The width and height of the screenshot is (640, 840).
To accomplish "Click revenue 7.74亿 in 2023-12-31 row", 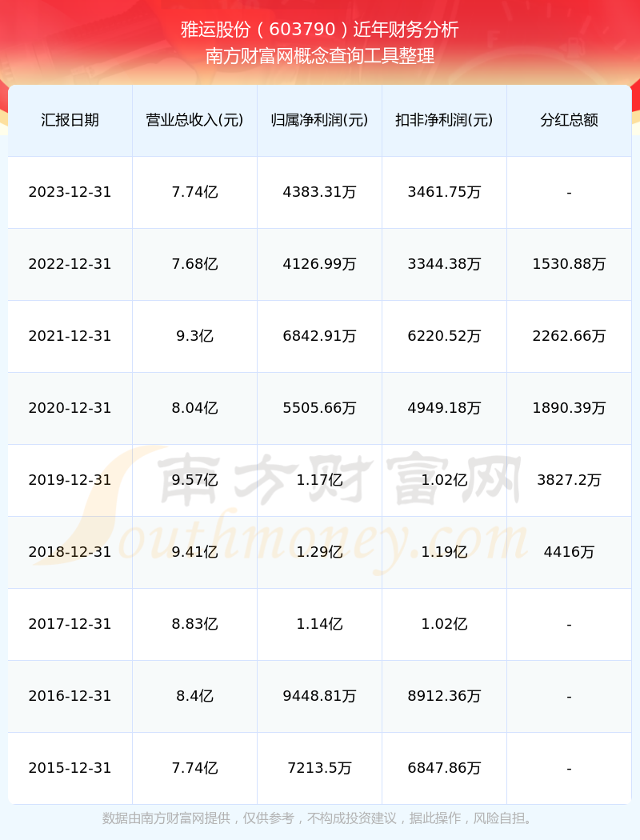I will [x=195, y=192].
